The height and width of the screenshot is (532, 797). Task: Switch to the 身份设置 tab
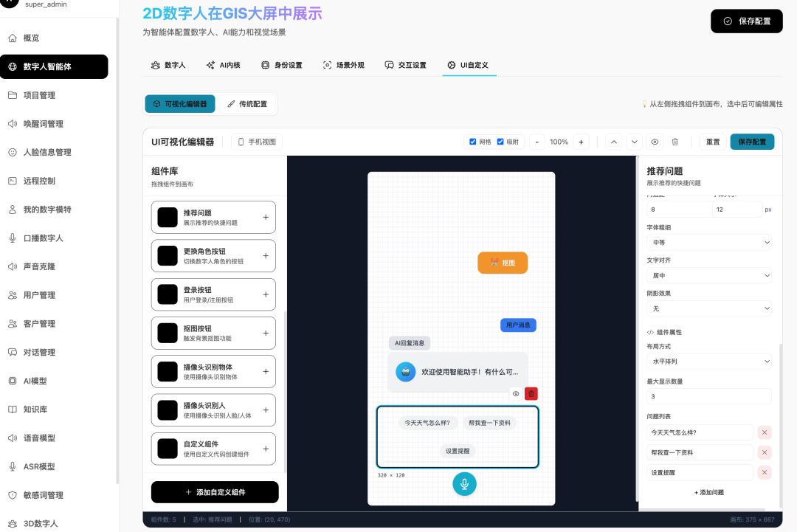tap(282, 65)
